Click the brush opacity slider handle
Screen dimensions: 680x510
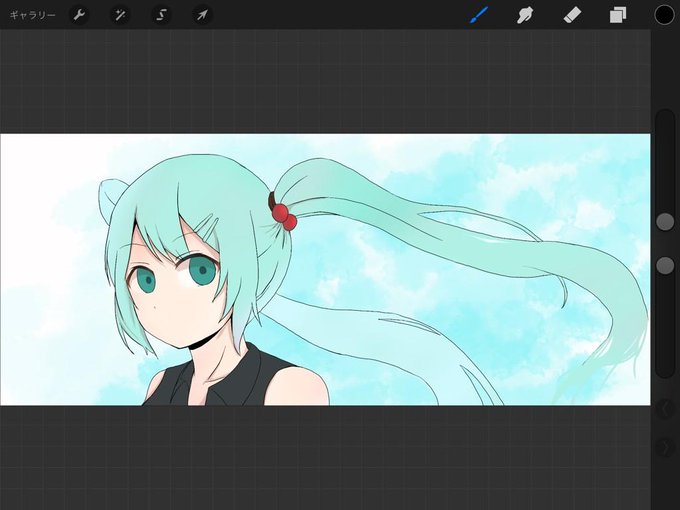[665, 265]
